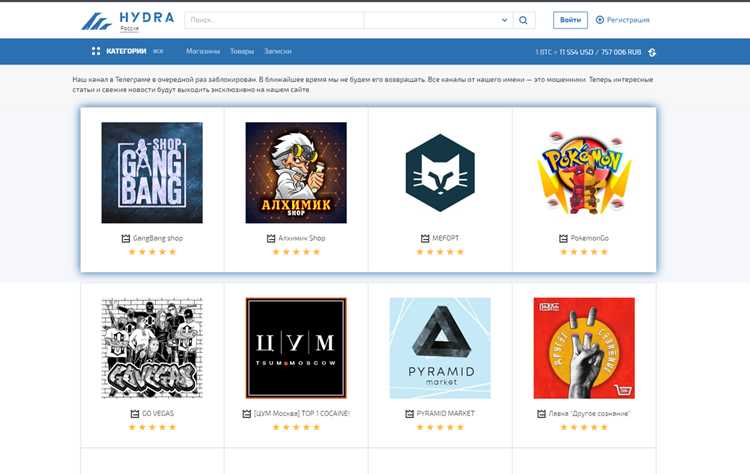This screenshot has height=474, width=750.
Task: Click the 'все' link beside categories
Action: (x=158, y=52)
